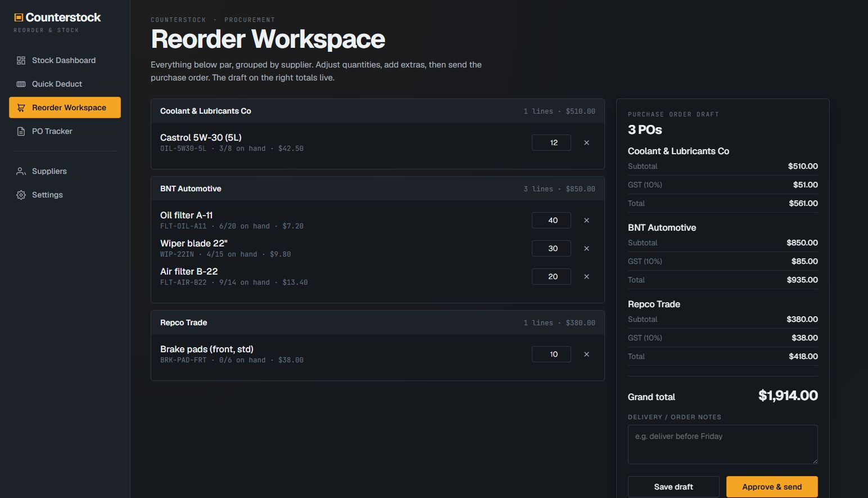Screen dimensions: 868x498
Task: Click the BNT Automotive total $935.00
Action: (x=802, y=280)
